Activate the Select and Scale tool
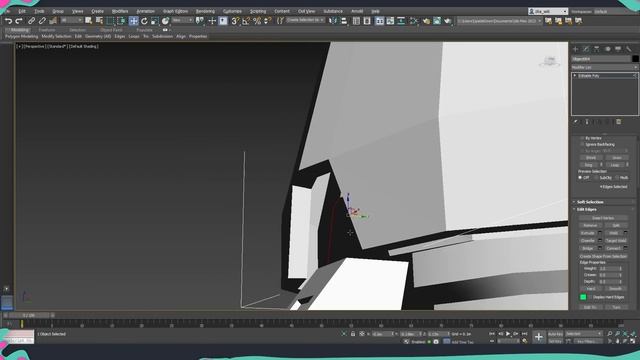Viewport: 640px width, 360px height. (155, 21)
